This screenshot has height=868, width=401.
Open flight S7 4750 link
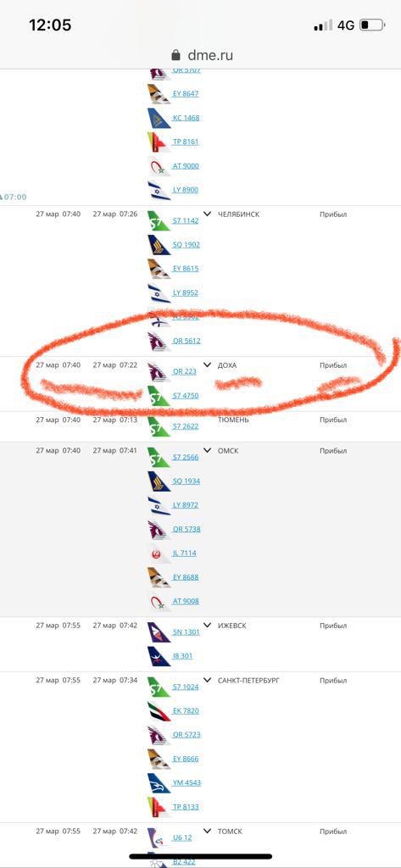pyautogui.click(x=186, y=396)
